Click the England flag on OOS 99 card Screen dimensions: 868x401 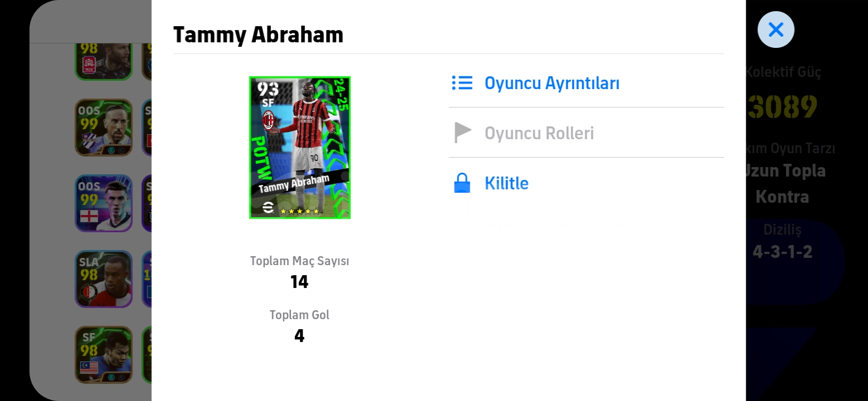89,216
